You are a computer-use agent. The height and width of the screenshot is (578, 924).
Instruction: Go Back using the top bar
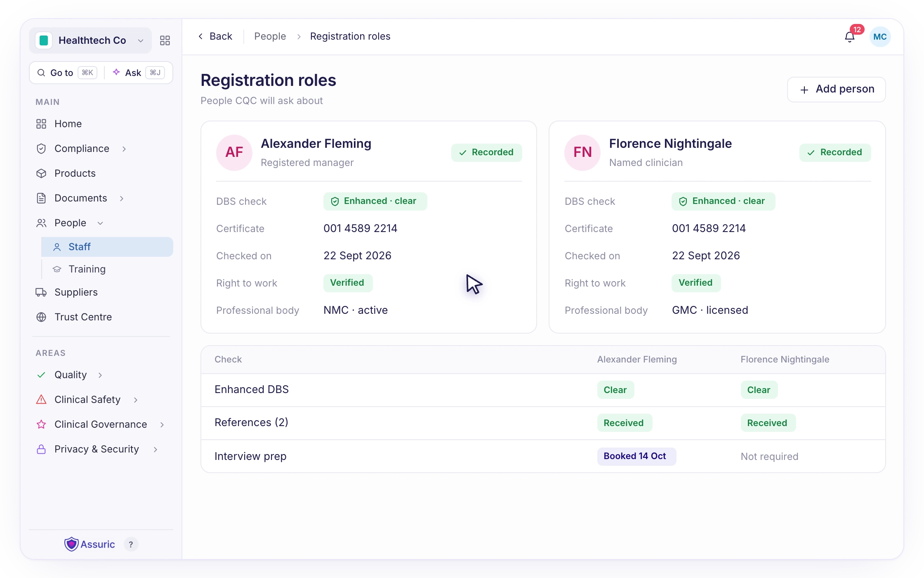coord(215,36)
